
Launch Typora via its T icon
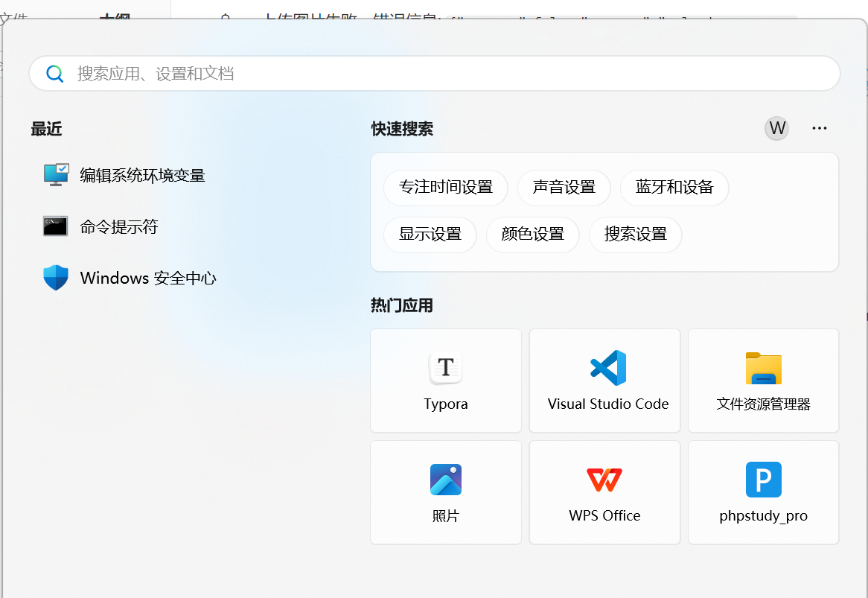(x=446, y=368)
